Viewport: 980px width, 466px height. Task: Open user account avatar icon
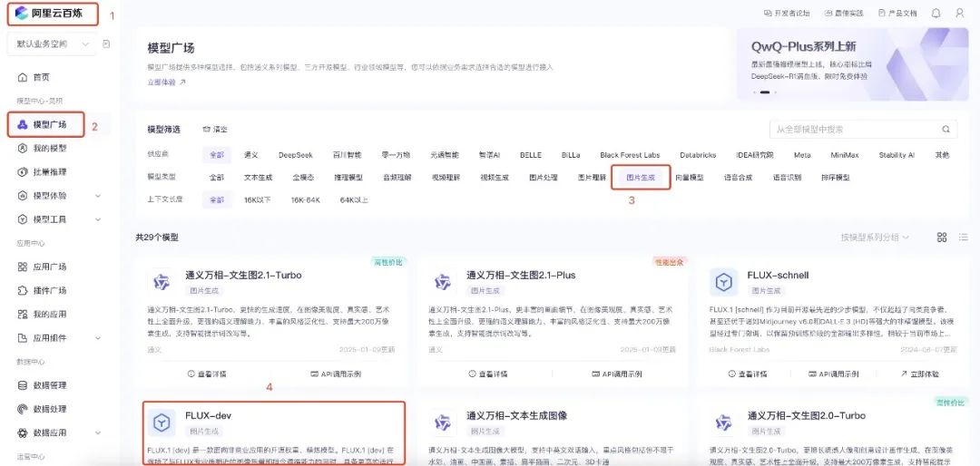959,13
